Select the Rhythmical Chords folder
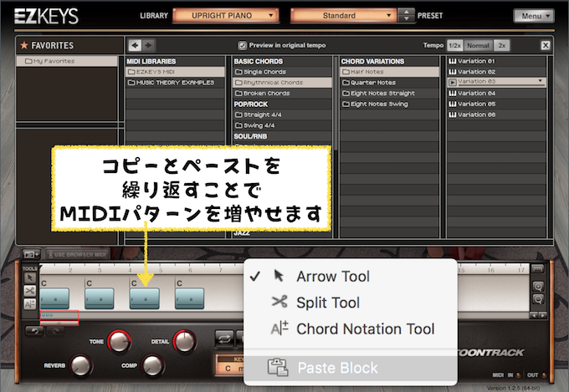The image size is (569, 392). click(x=282, y=83)
